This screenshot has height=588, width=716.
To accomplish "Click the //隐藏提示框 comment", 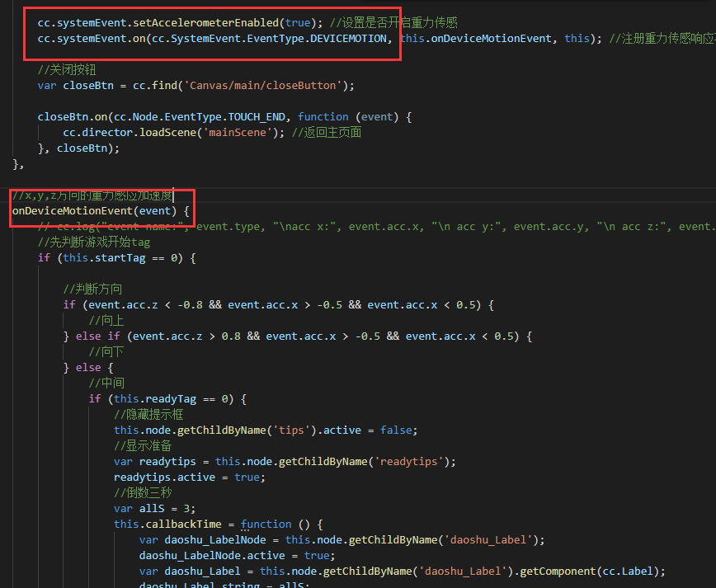I will tap(148, 415).
